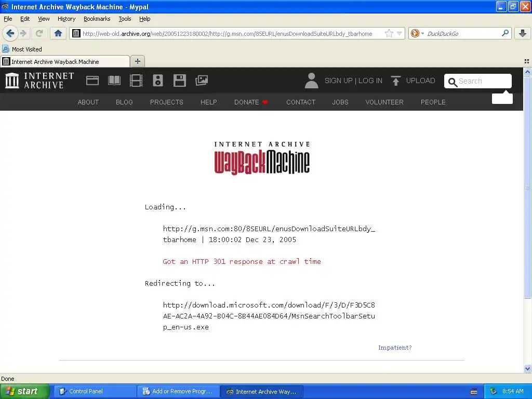Open the View menu

point(44,19)
